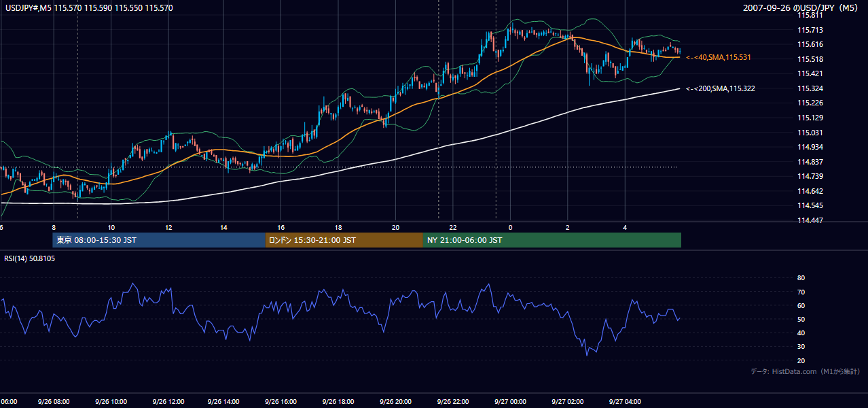Click hour label 4 under the price chart

(x=624, y=227)
